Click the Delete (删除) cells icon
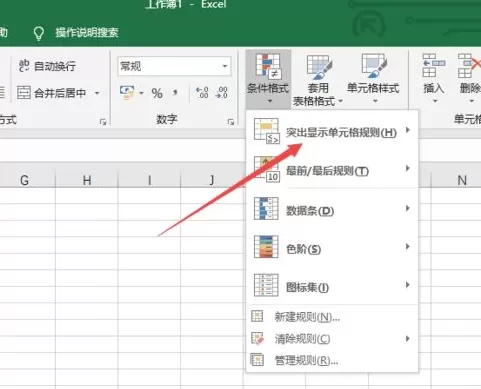This screenshot has width=481, height=389. [x=469, y=65]
